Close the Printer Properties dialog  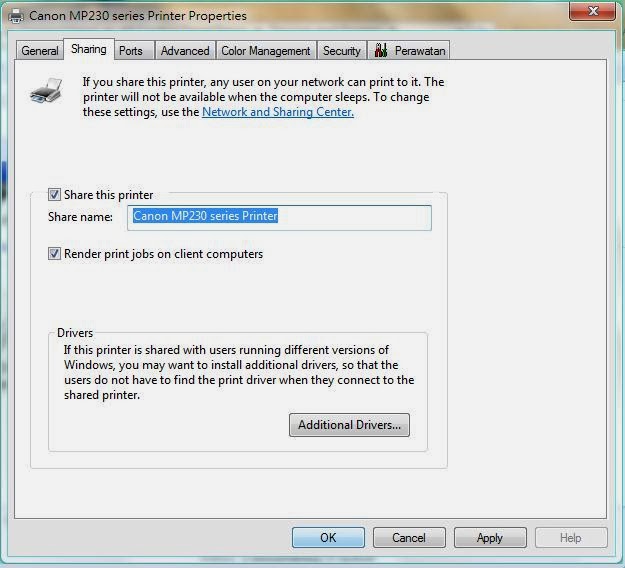coord(592,11)
